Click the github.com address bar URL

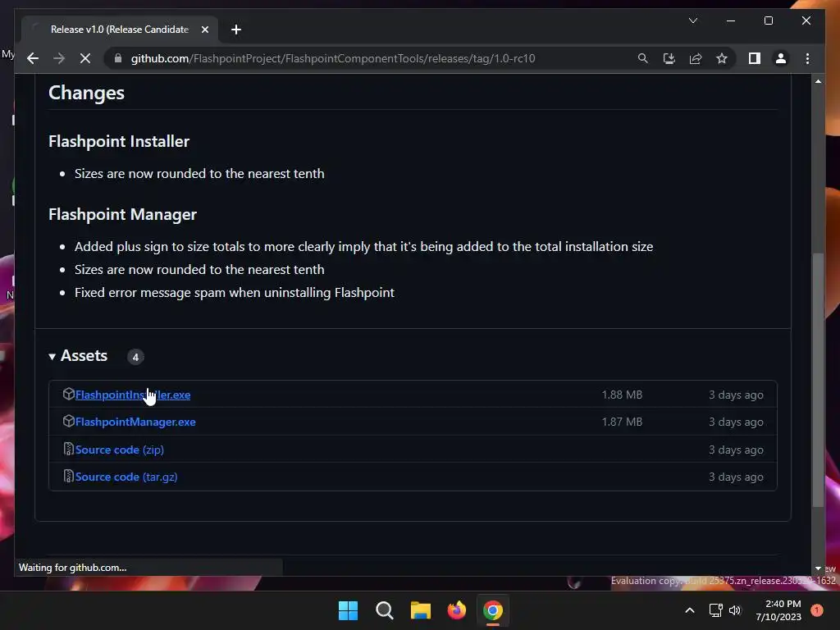click(333, 58)
